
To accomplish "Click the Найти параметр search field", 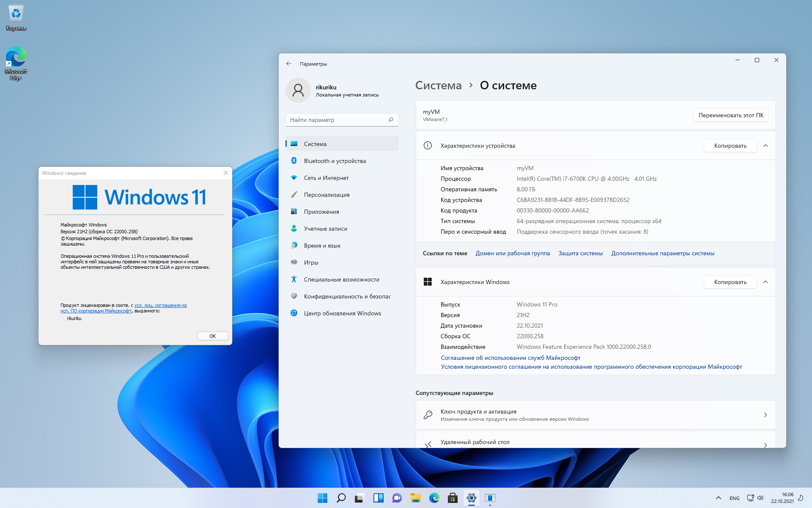I will 336,120.
